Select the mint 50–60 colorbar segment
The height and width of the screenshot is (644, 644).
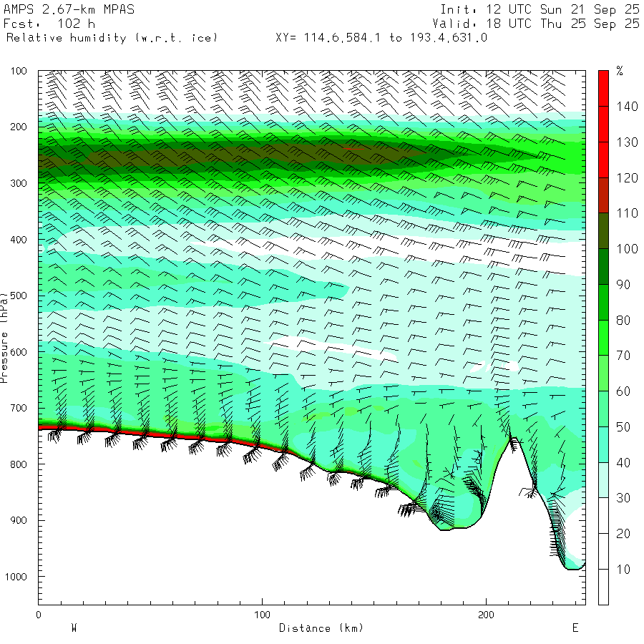pyautogui.click(x=603, y=409)
